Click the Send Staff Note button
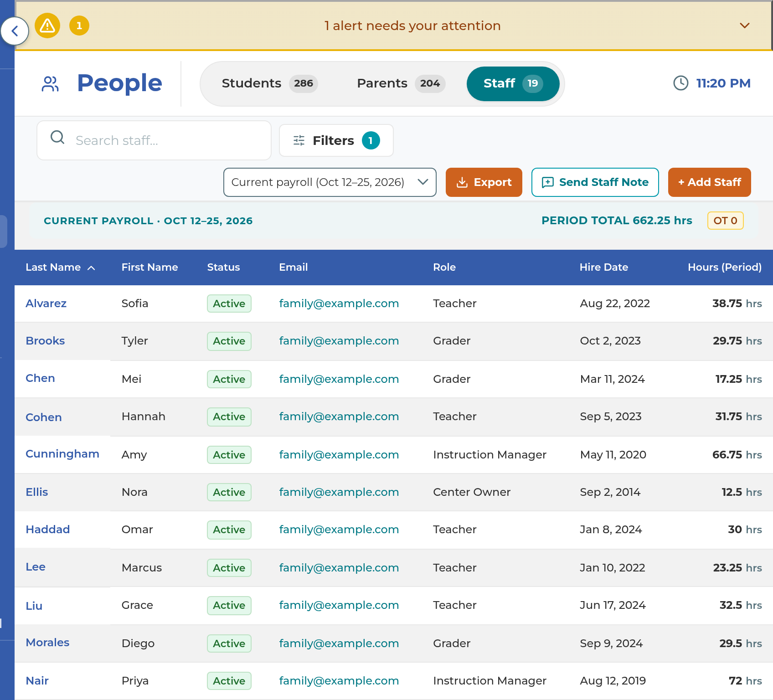Screen dimensions: 773x700 pos(595,182)
